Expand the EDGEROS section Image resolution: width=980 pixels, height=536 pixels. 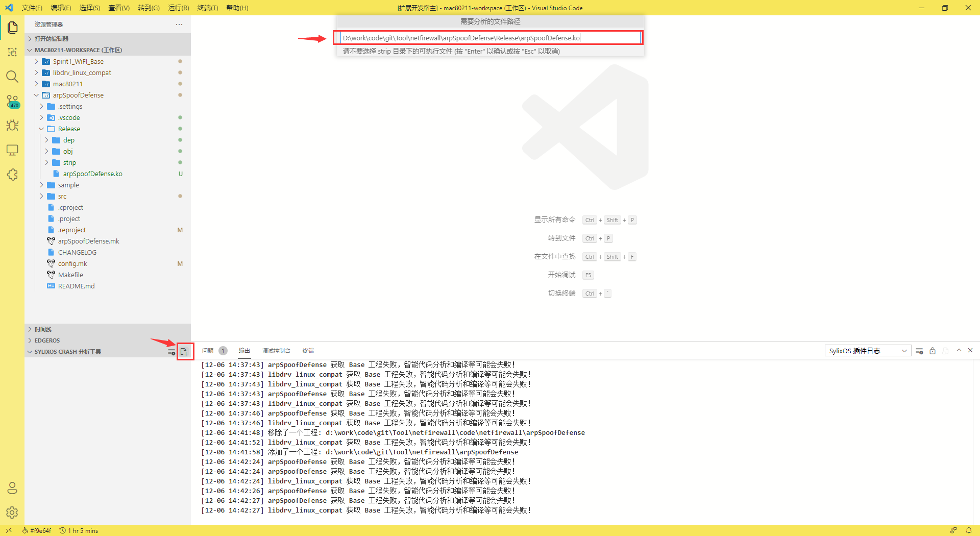(x=108, y=340)
